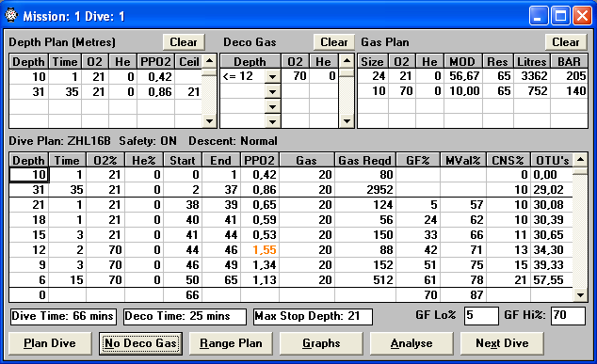Click the Dive Time: 66 mins field
This screenshot has width=597, height=364.
[62, 316]
